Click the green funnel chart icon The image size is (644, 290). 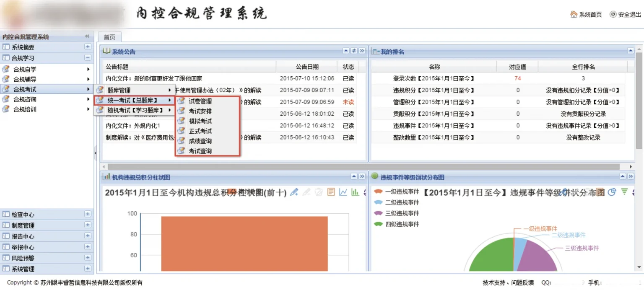tap(624, 192)
